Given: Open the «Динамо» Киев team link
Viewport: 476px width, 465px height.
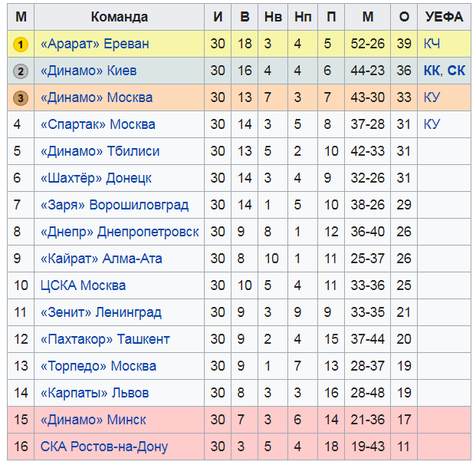Looking at the screenshot, I should (88, 71).
